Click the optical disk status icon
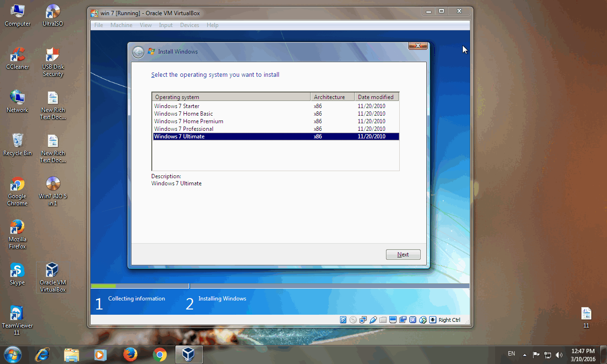Image resolution: width=607 pixels, height=364 pixels. coord(353,320)
